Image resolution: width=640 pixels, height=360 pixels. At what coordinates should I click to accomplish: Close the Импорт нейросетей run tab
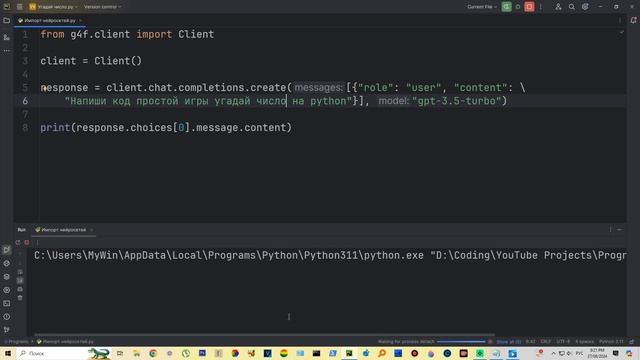(91, 230)
